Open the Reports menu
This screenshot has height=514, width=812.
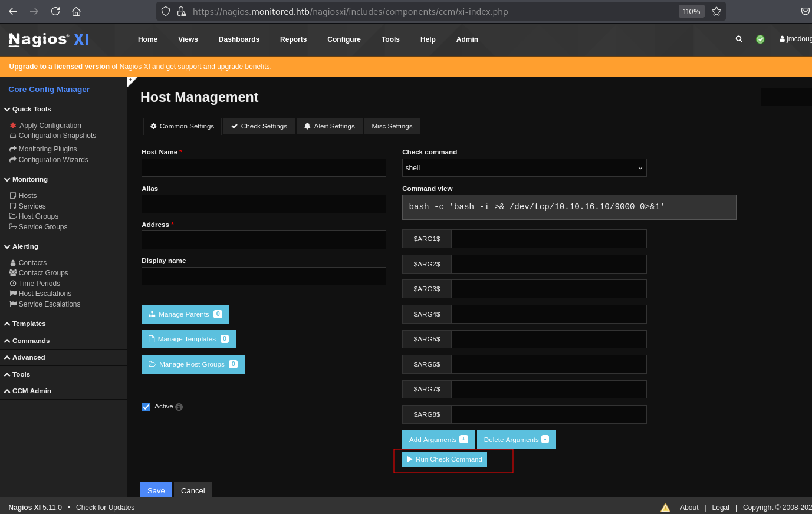pos(293,39)
